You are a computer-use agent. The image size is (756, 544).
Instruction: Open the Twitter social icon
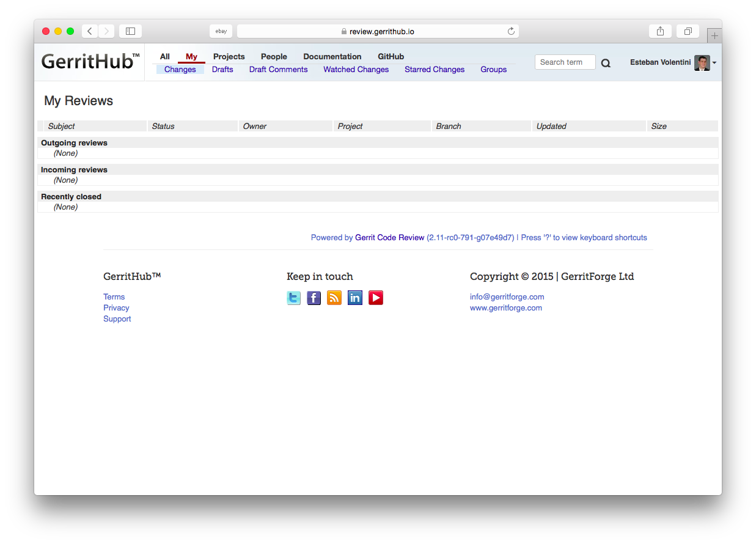click(294, 298)
